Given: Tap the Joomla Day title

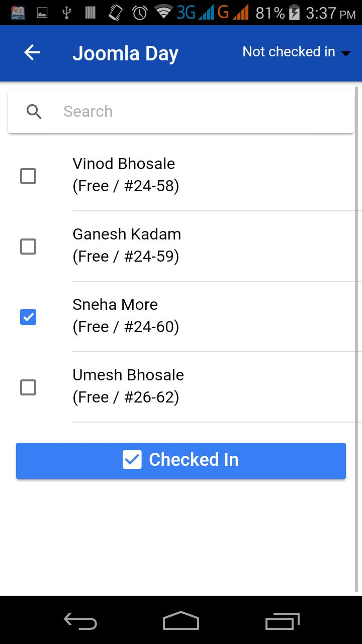Looking at the screenshot, I should coord(125,53).
